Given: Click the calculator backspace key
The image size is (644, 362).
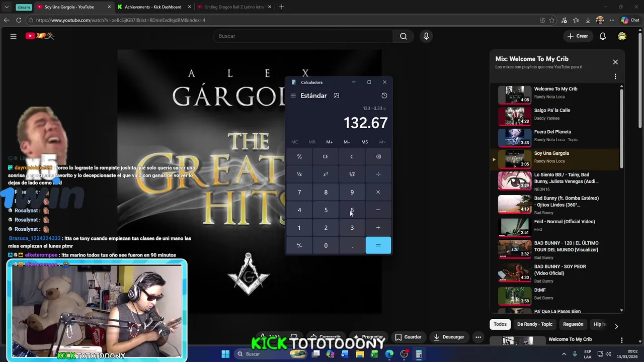Looking at the screenshot, I should point(378,156).
